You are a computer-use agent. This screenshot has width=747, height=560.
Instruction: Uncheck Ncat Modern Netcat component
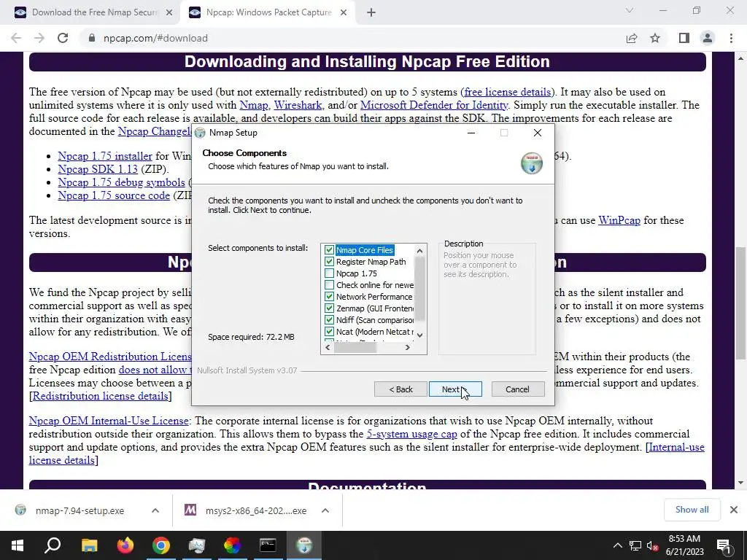tap(329, 332)
